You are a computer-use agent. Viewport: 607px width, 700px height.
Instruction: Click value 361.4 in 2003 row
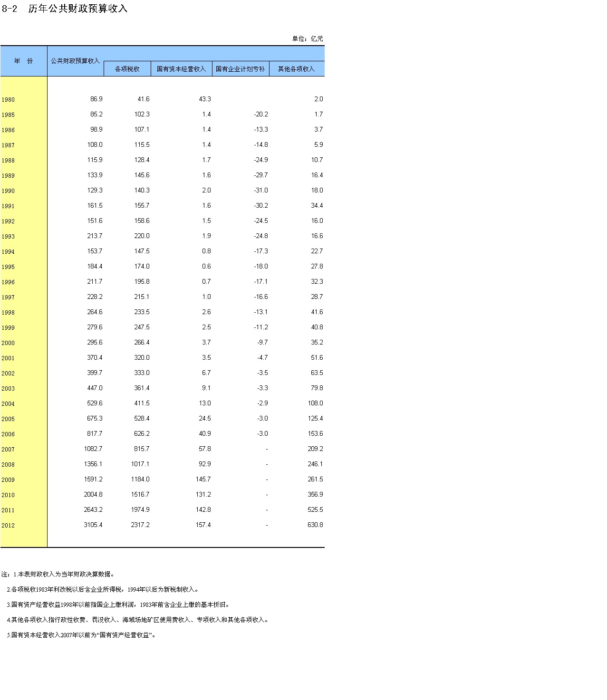(142, 388)
